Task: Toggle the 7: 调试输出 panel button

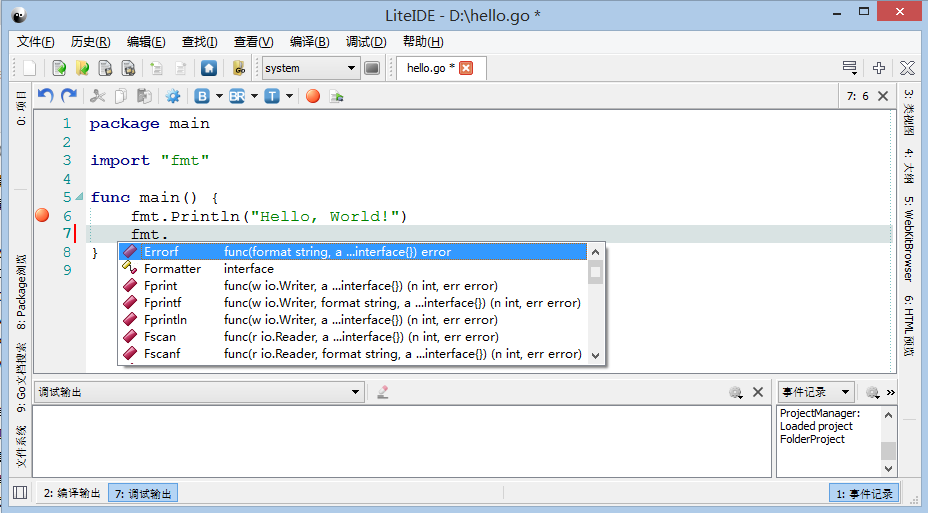Action: 143,493
